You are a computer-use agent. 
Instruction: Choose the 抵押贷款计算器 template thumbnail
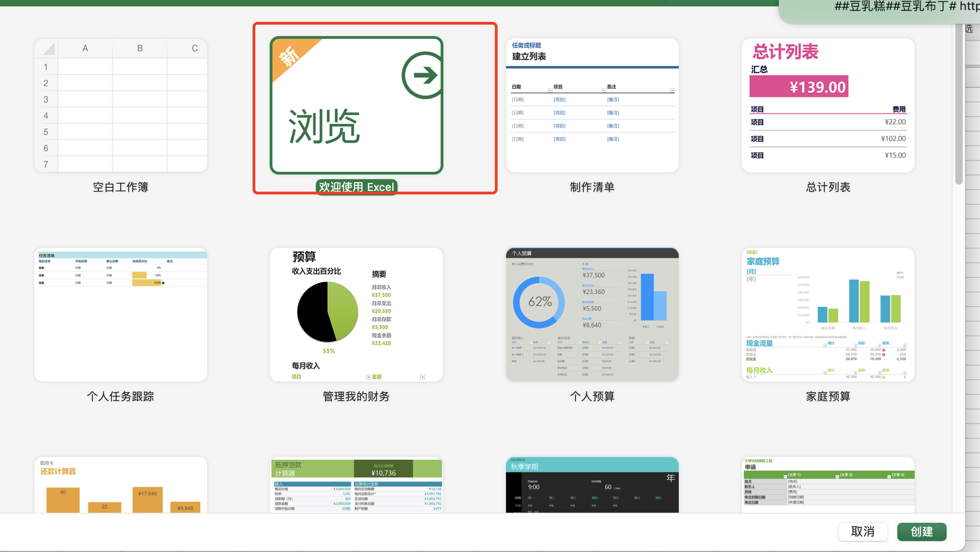[x=357, y=485]
